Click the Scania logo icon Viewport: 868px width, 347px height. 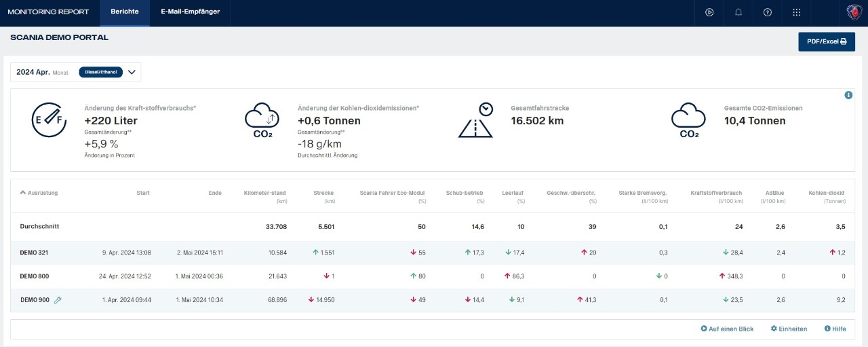pyautogui.click(x=854, y=12)
